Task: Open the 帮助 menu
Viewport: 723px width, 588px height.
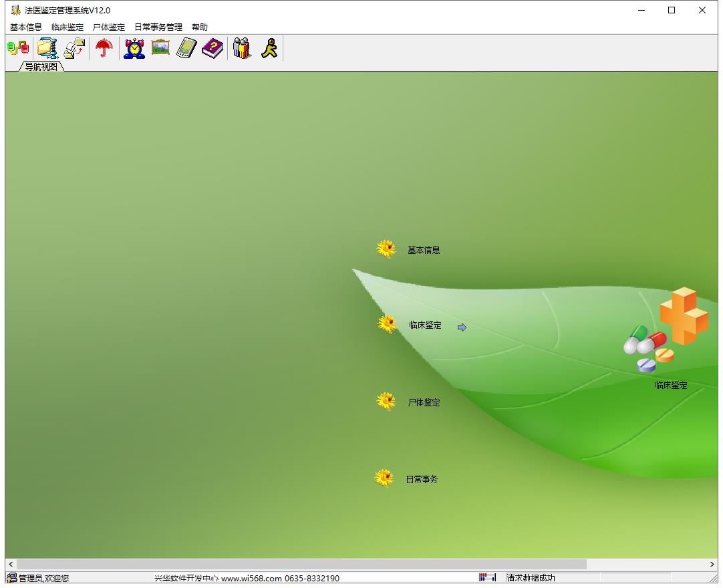Action: (200, 27)
